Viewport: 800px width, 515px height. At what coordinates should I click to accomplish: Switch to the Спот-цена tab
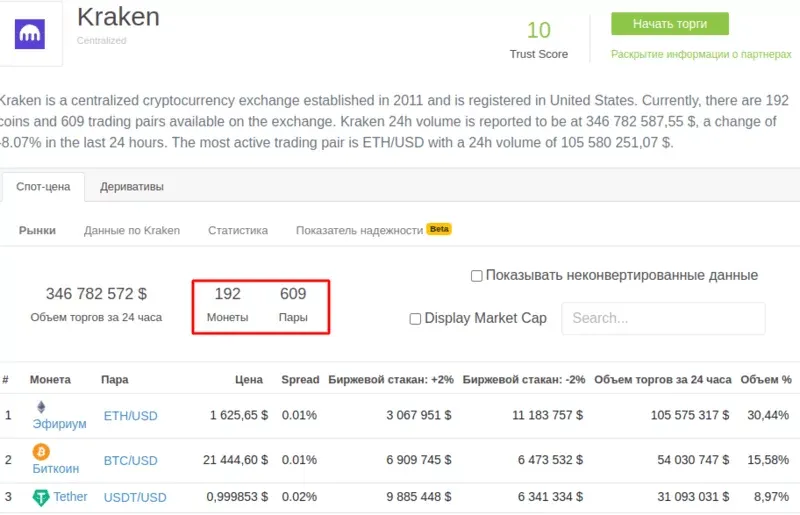(43, 187)
